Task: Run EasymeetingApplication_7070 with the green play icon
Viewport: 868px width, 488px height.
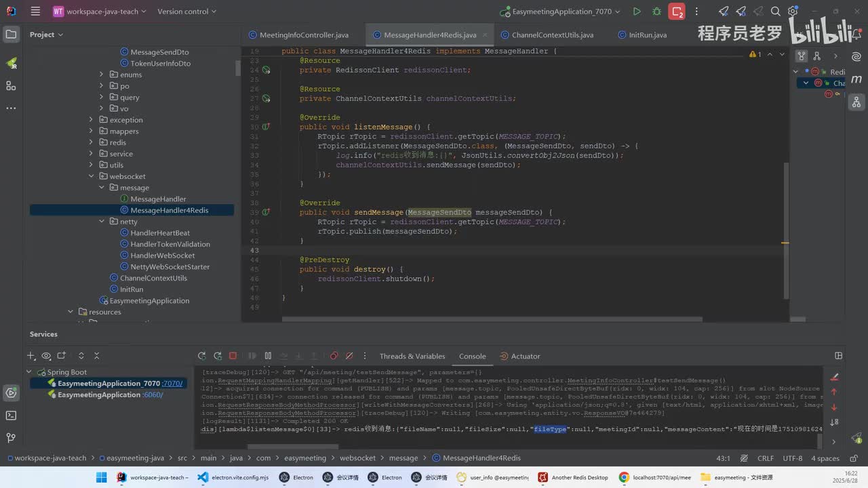Action: tap(636, 12)
